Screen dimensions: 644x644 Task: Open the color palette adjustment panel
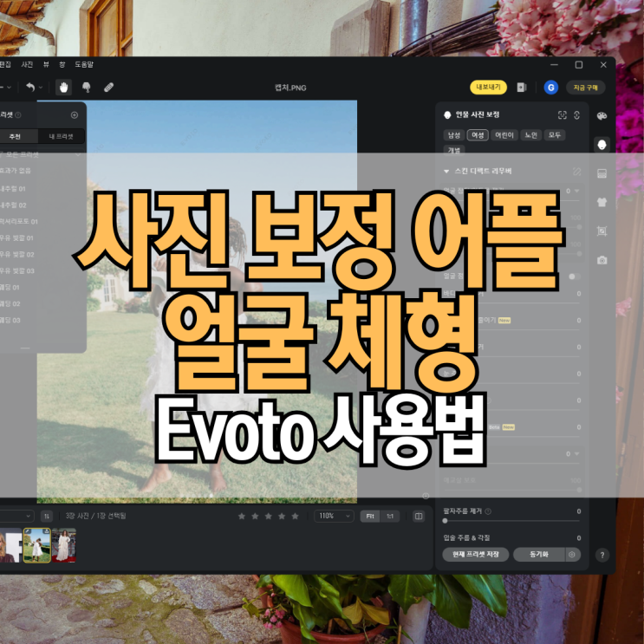tap(602, 116)
